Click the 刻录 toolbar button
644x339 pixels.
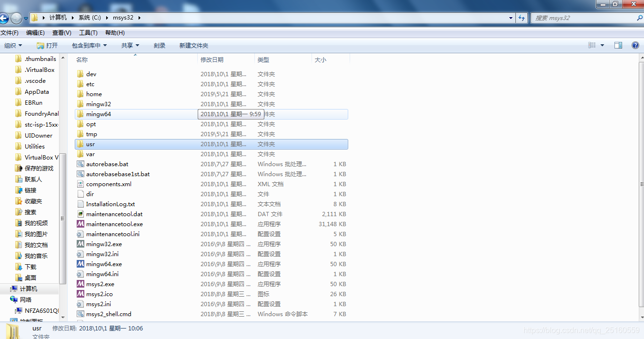160,45
